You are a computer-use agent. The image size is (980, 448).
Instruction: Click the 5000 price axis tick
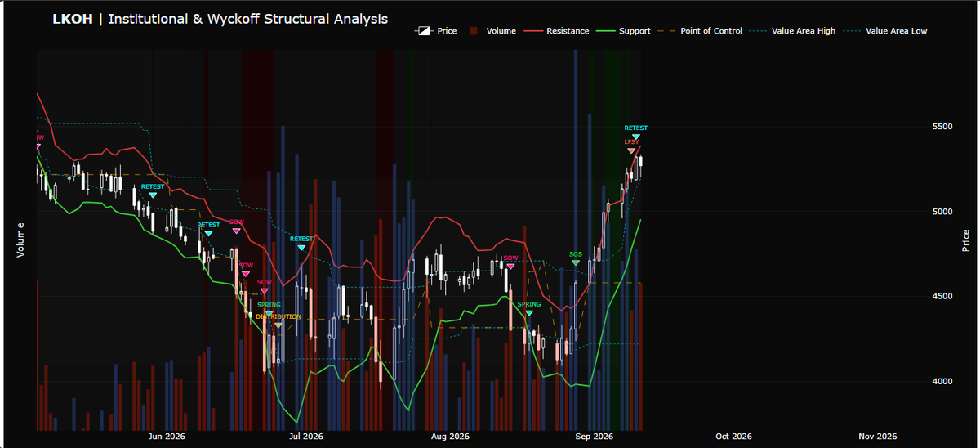click(943, 212)
